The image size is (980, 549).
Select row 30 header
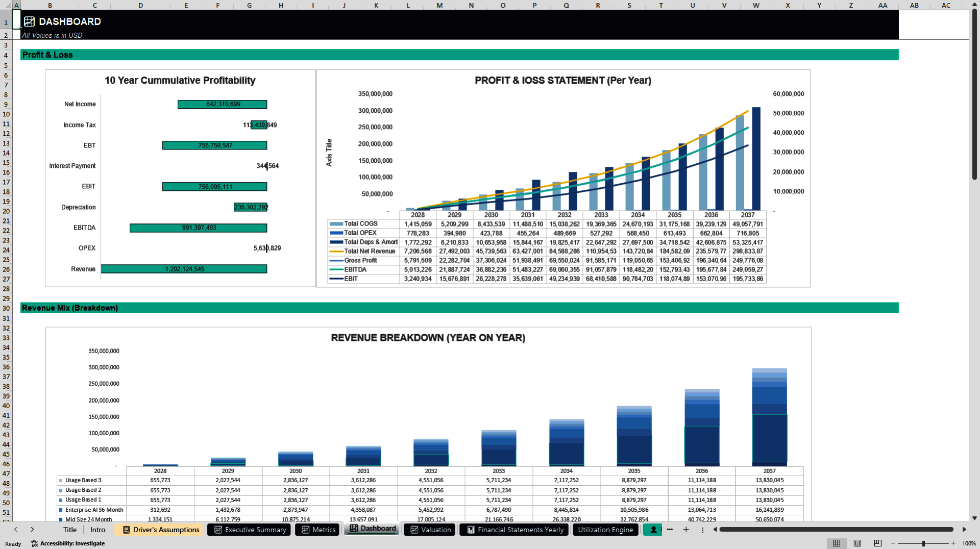click(6, 308)
